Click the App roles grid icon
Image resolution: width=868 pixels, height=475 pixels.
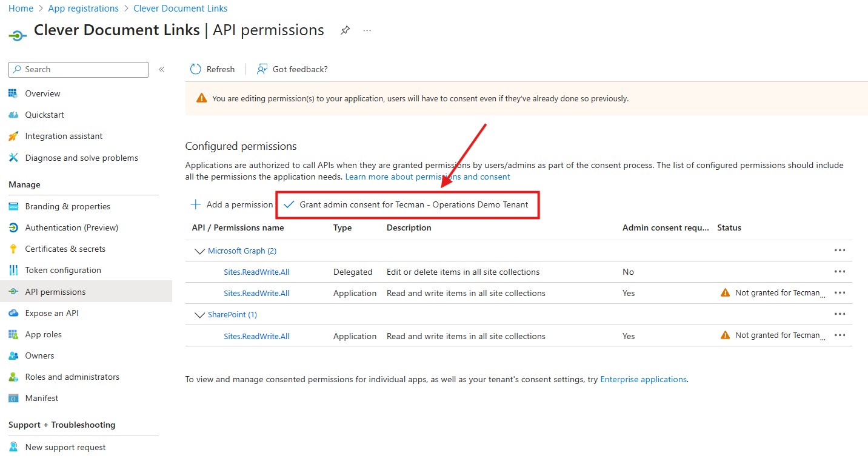pos(13,334)
